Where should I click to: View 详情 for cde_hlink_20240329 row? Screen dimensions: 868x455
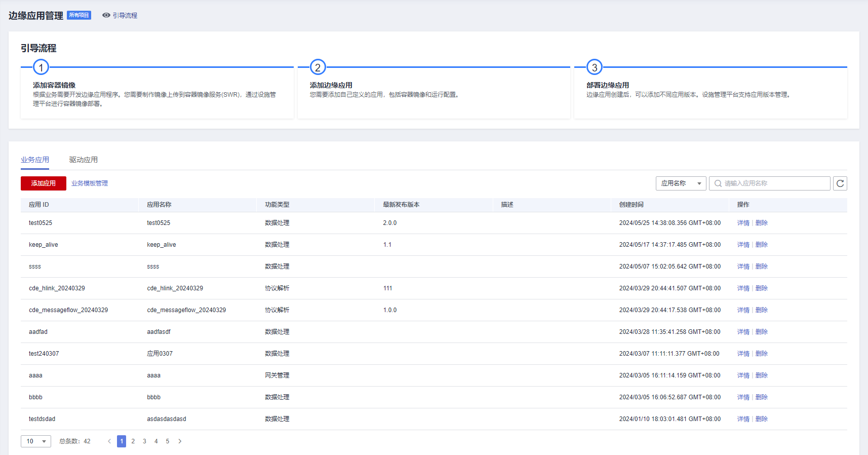743,288
